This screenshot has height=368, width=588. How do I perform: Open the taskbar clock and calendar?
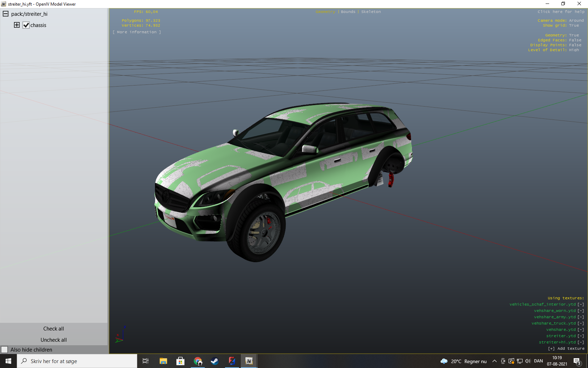click(x=557, y=361)
